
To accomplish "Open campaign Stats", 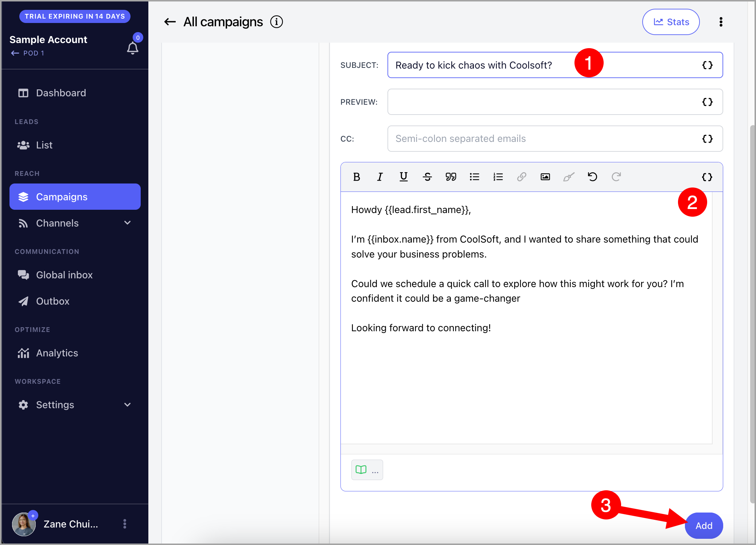I will pyautogui.click(x=671, y=22).
